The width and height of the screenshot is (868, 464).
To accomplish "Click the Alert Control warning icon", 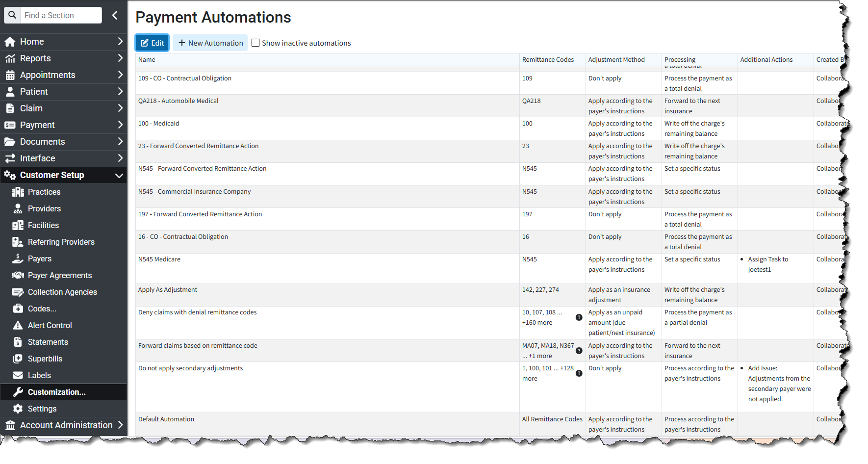I will coord(18,325).
